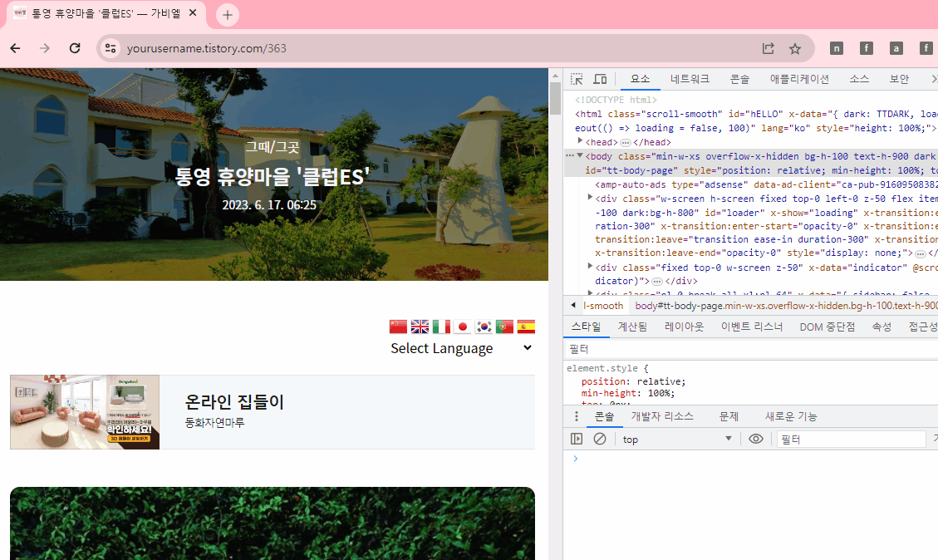The height and width of the screenshot is (560, 938).
Task: Select the Portuguese flag language icon
Action: 505,326
